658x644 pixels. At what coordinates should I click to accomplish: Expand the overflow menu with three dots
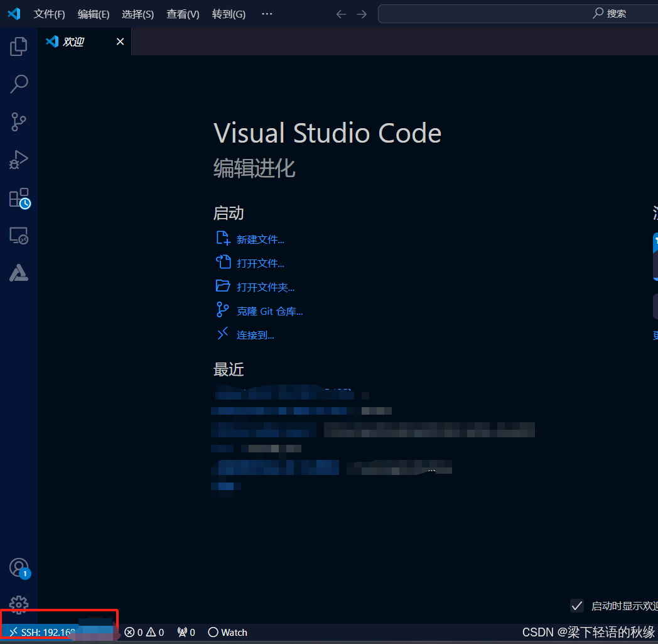coord(267,14)
